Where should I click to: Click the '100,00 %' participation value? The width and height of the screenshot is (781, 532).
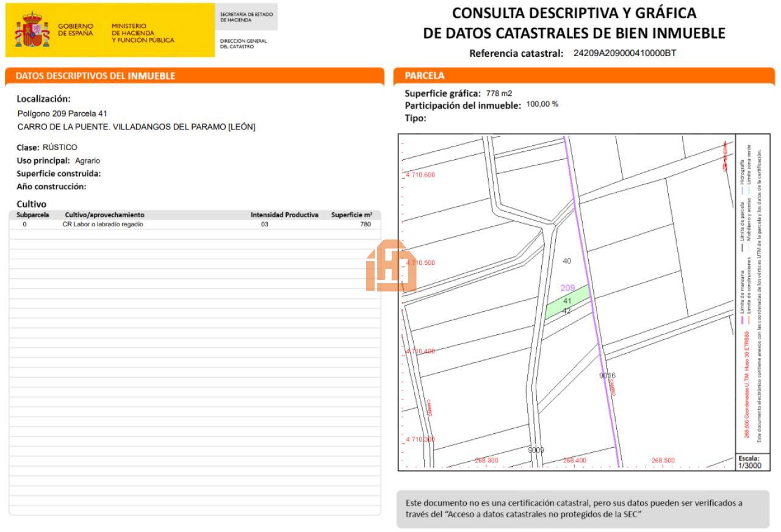pos(542,104)
